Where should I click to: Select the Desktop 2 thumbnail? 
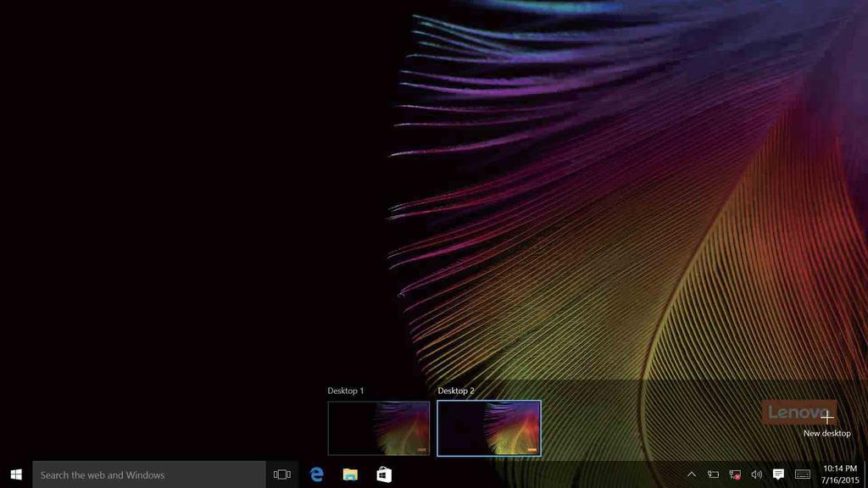489,428
